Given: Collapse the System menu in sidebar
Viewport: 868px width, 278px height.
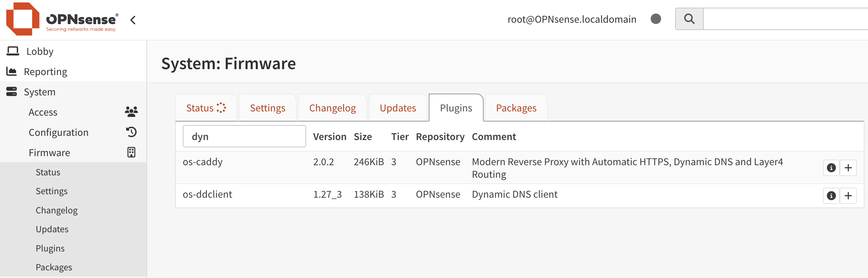Looking at the screenshot, I should (x=39, y=92).
